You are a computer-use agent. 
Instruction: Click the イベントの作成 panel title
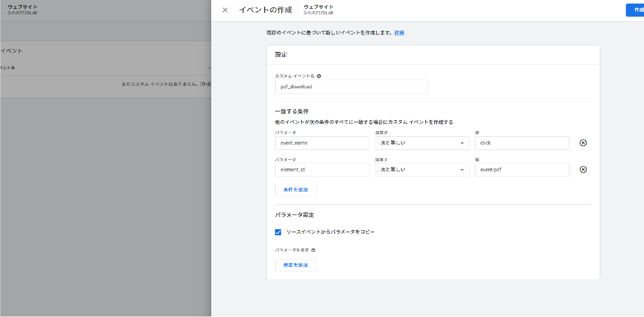tap(265, 10)
